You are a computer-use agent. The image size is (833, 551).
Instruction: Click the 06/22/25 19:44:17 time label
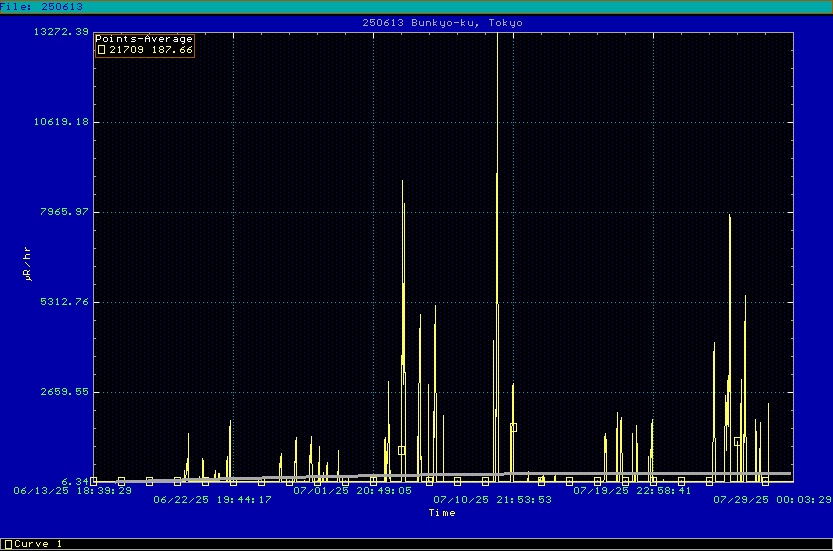click(x=212, y=500)
